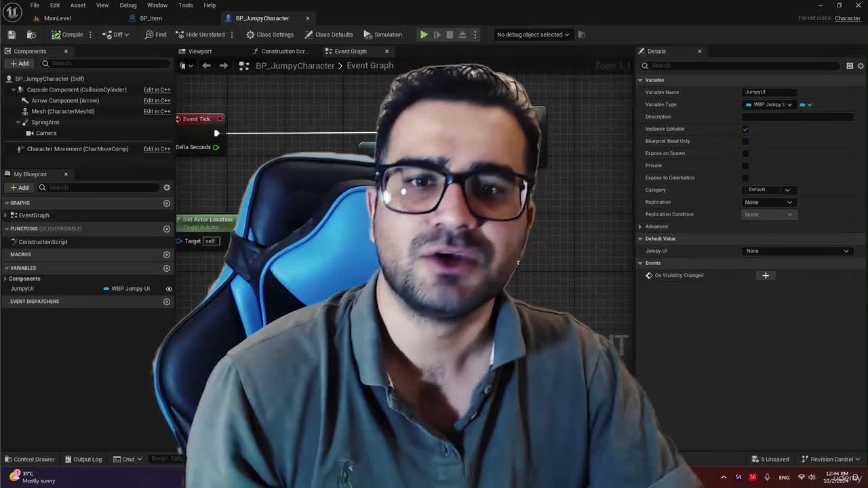Add a new component

[x=20, y=64]
